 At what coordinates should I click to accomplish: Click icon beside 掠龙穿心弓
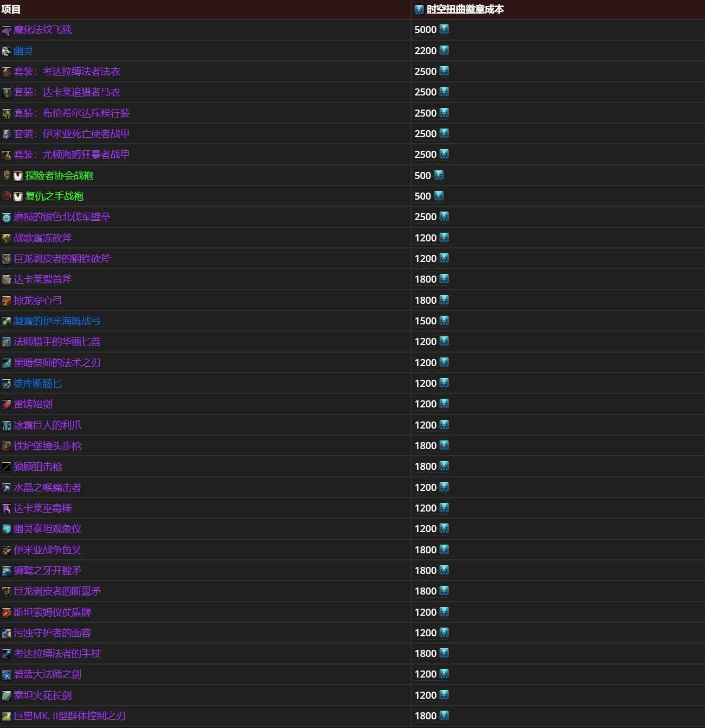click(x=7, y=301)
